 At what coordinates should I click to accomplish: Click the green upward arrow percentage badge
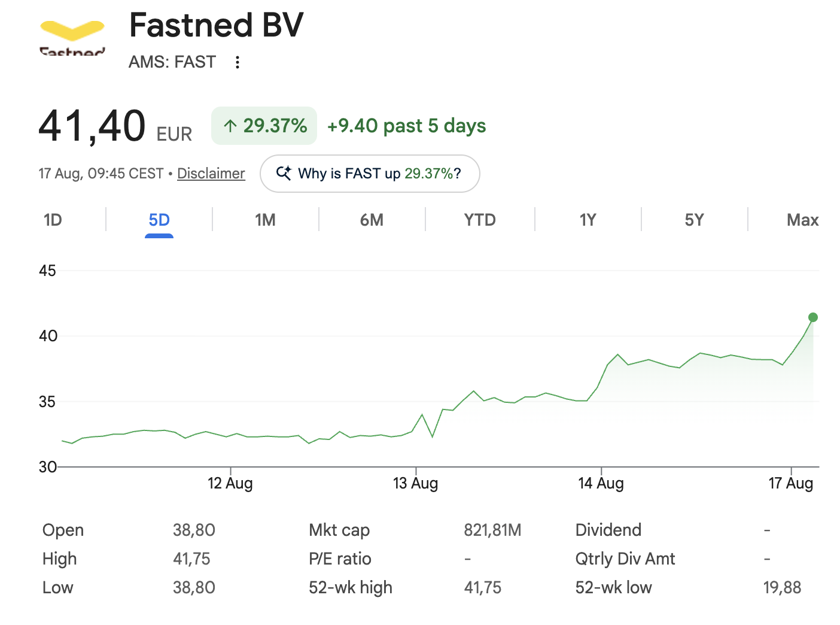(x=264, y=126)
